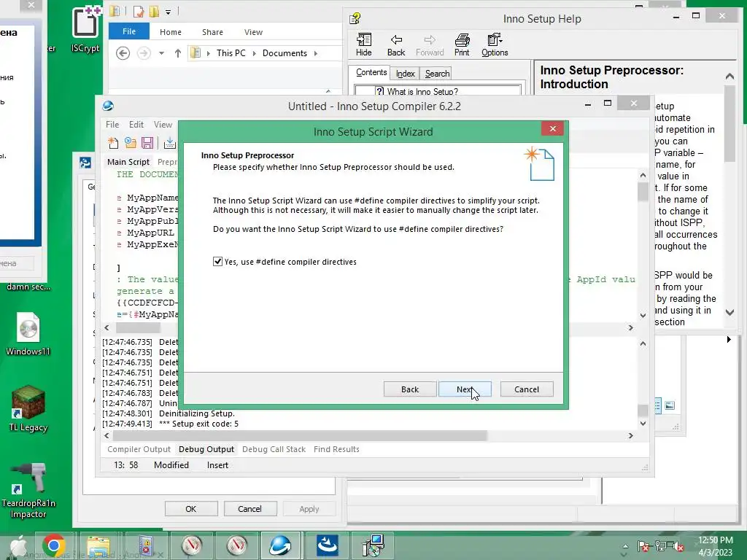Click the Apple-logo Start button on taskbar
Screen dimensions: 747x560
click(18, 545)
